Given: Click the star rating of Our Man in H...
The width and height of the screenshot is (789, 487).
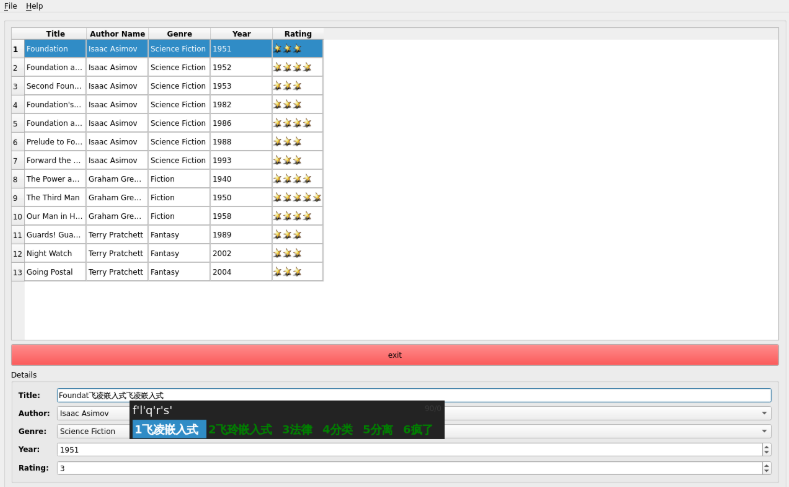Looking at the screenshot, I should point(297,216).
